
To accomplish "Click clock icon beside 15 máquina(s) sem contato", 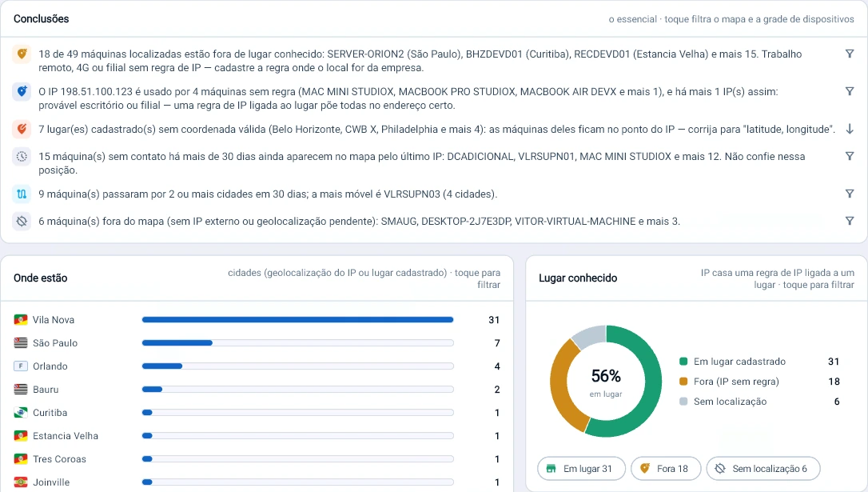I will coord(22,157).
